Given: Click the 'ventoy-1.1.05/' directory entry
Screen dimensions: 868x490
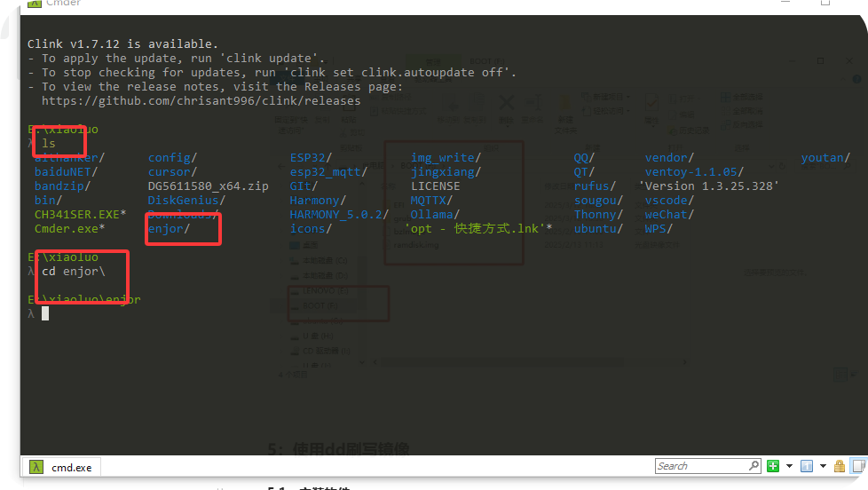Looking at the screenshot, I should [x=694, y=172].
